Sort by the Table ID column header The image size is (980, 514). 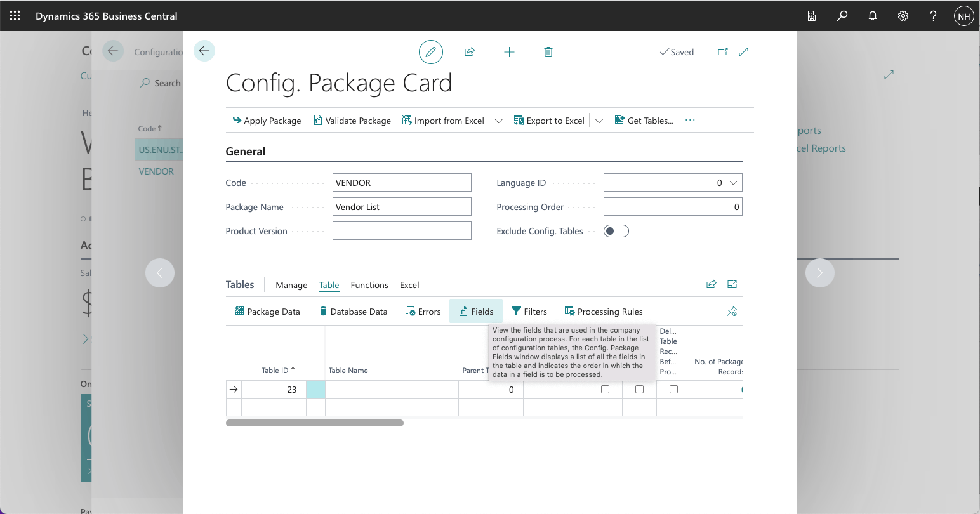click(278, 371)
